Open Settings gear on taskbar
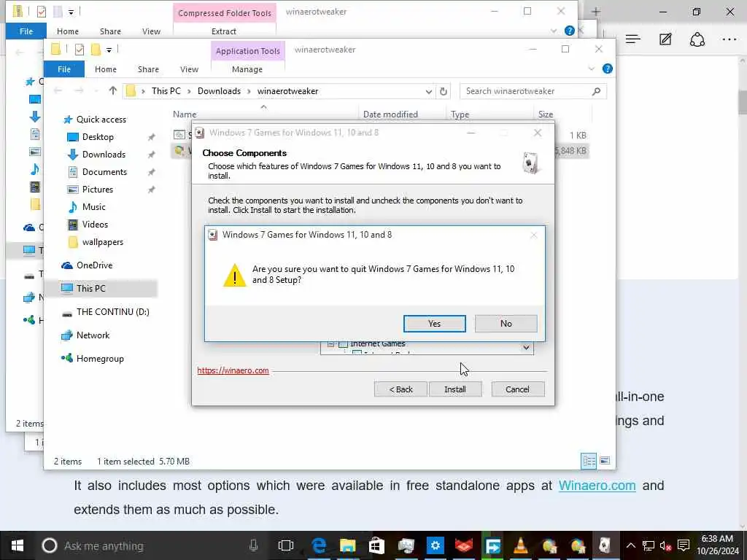747x560 pixels. (x=435, y=545)
